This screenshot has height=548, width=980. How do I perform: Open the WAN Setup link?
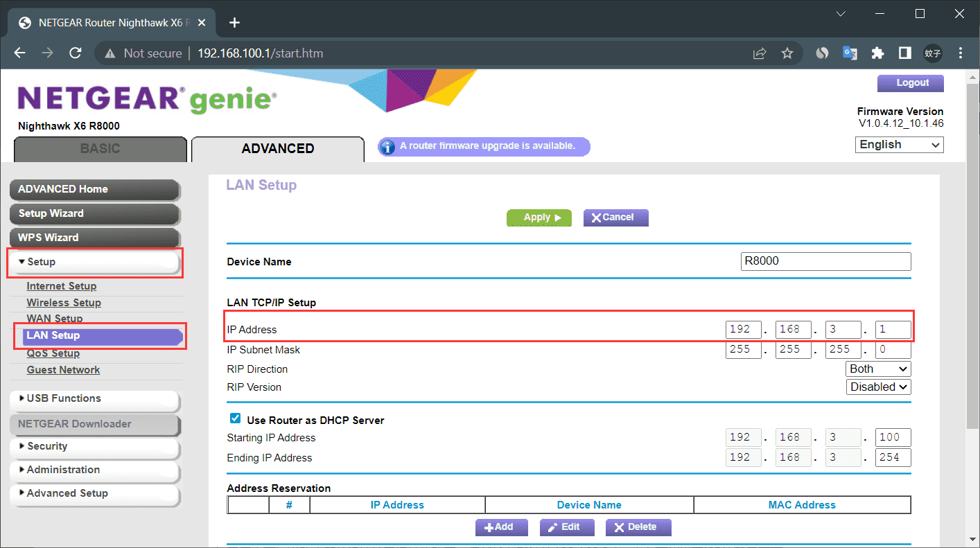pos(55,319)
